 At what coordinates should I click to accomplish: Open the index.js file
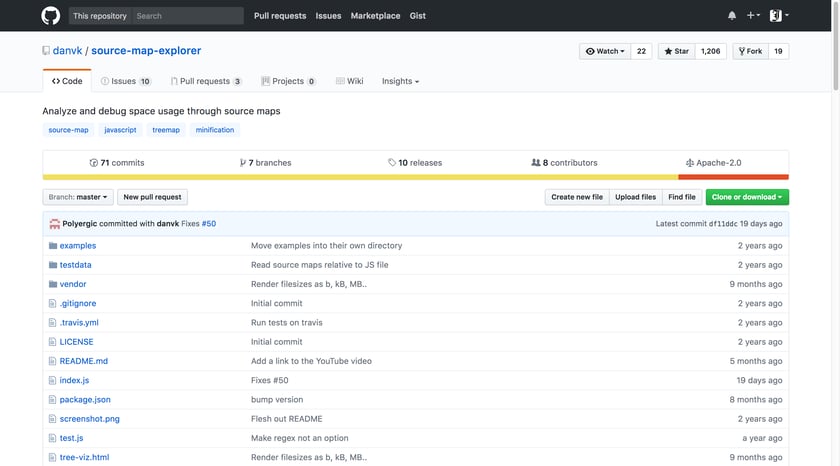coord(74,380)
